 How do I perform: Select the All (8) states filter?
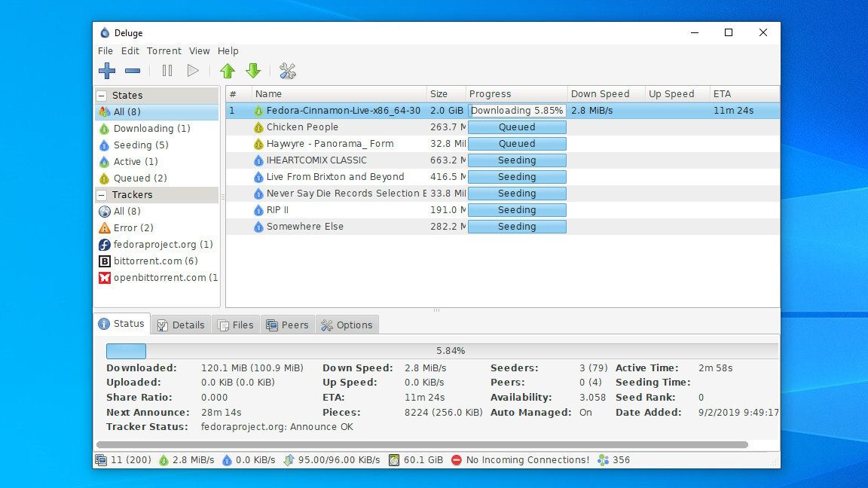(157, 111)
